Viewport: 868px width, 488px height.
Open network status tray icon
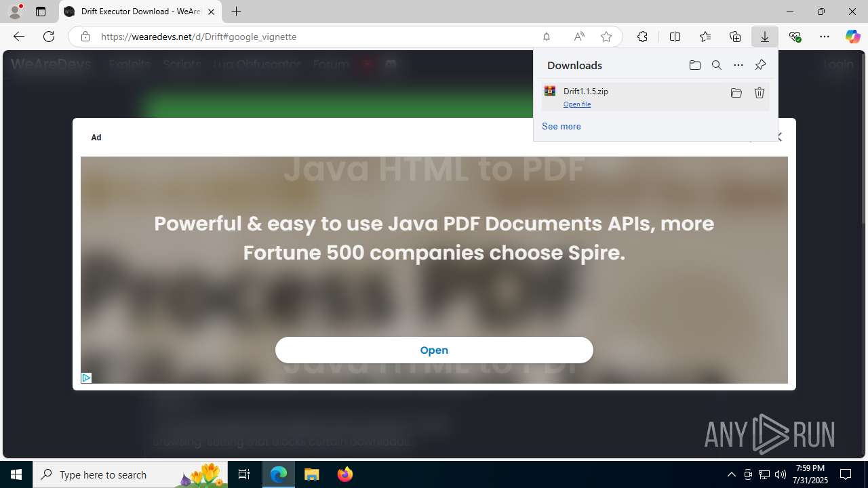point(764,474)
